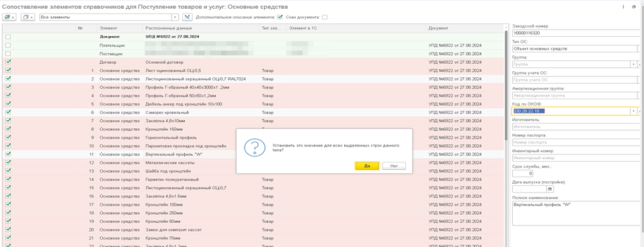This screenshot has width=644, height=247.
Task: Check the Плательщик row checkbox
Action: coord(8,45)
